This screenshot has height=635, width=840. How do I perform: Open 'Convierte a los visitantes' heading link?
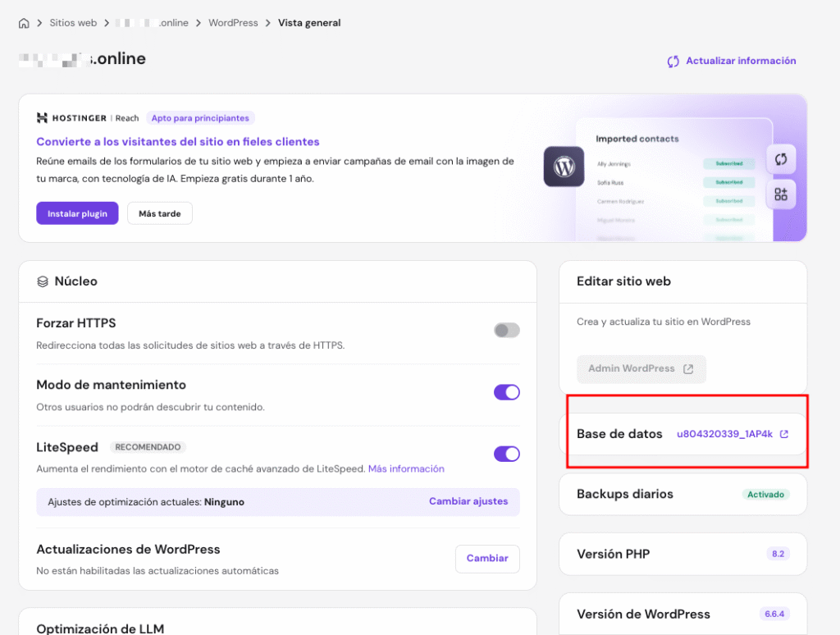178,141
